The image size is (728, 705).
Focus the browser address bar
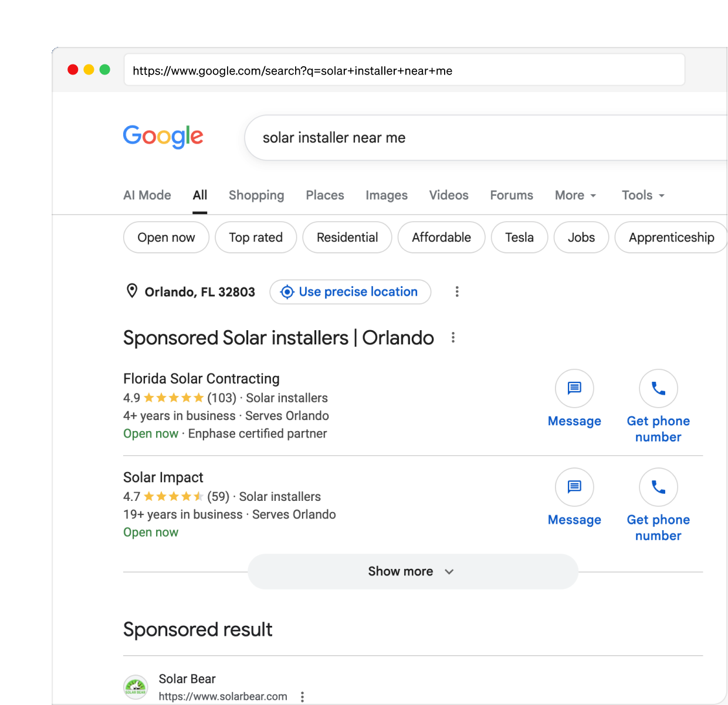[404, 70]
